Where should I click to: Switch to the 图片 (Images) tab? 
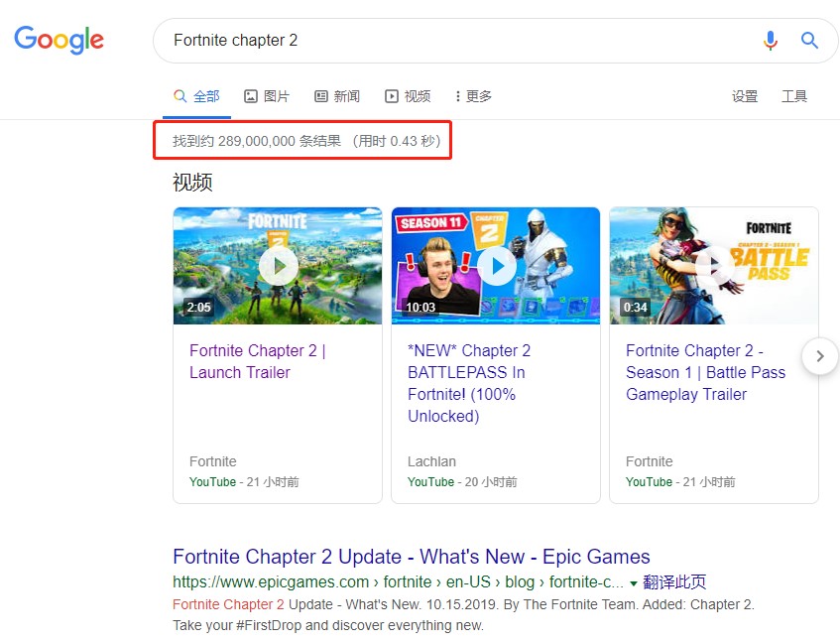[x=267, y=96]
